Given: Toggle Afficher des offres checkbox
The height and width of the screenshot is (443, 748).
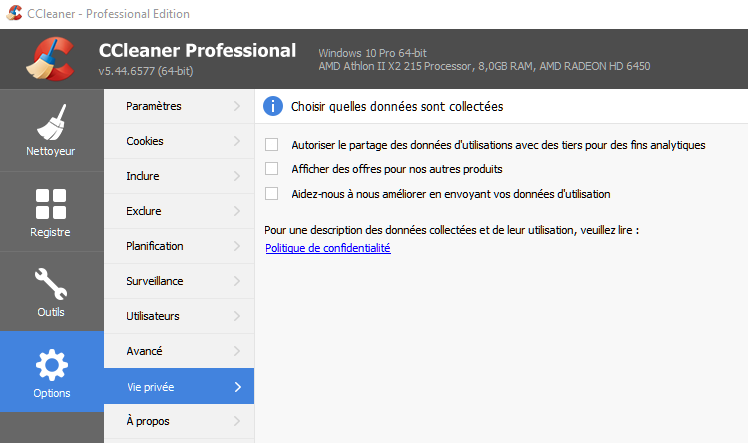Looking at the screenshot, I should [x=271, y=168].
